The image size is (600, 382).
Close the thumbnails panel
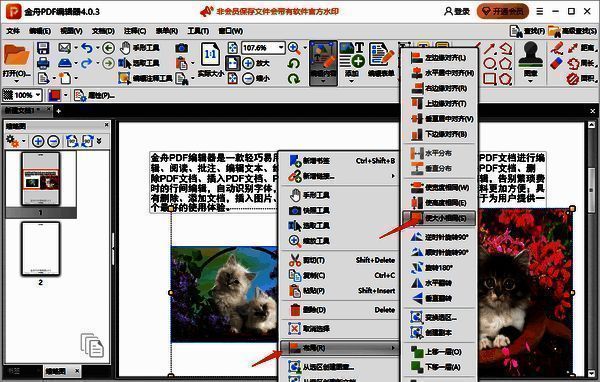point(107,125)
